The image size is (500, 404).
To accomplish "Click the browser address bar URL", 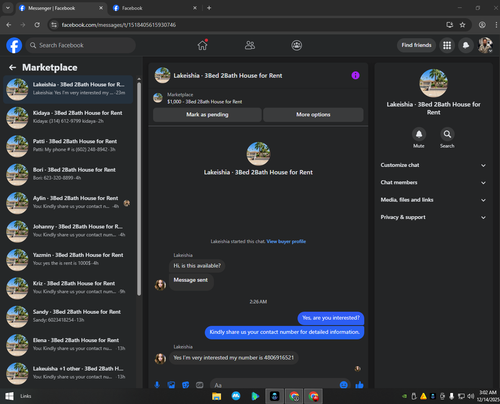I will (x=119, y=25).
